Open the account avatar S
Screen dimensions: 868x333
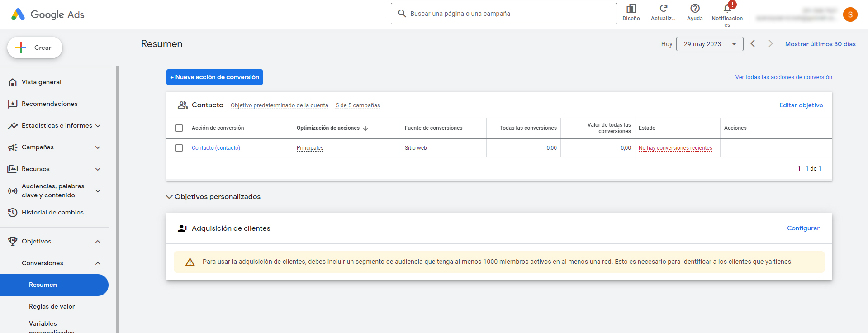(x=850, y=14)
